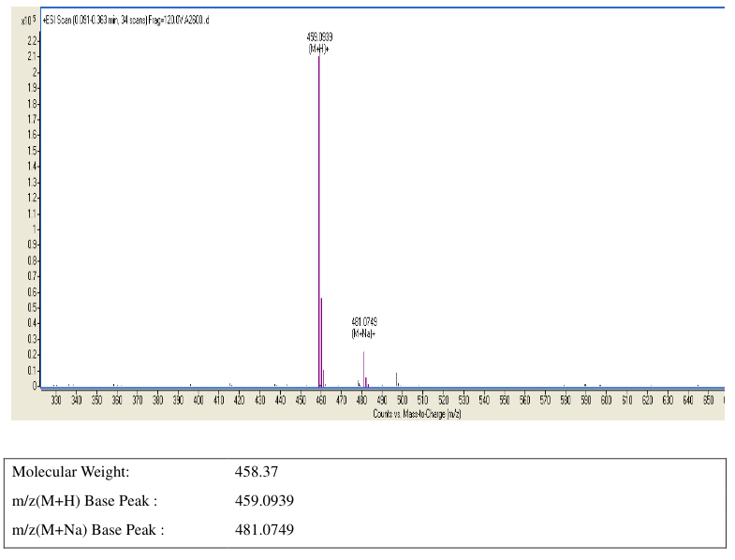735x560 pixels.
Task: Click the +ESI Scan header text
Action: (125, 21)
